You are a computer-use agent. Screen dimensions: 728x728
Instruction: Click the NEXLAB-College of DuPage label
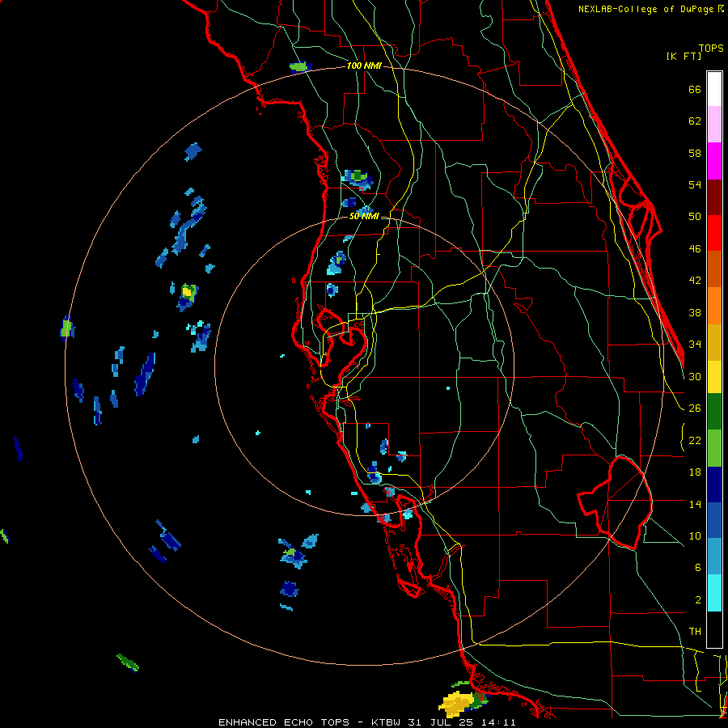650,9
